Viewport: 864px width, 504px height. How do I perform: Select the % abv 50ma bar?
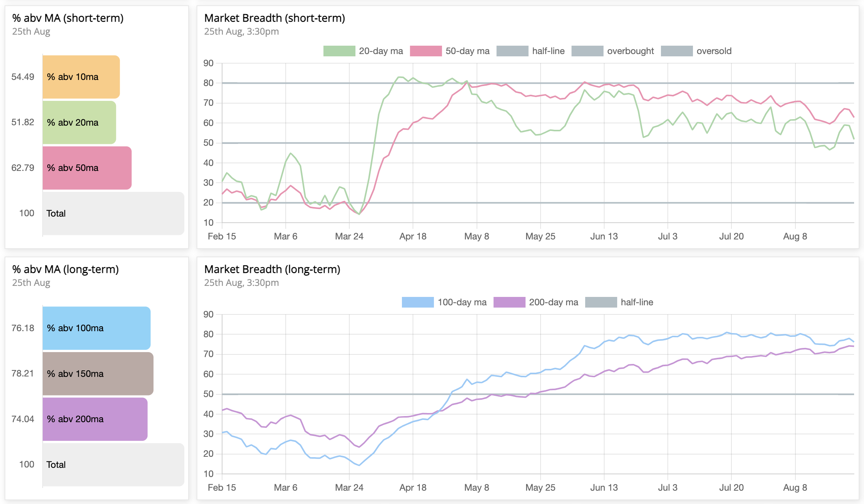click(x=87, y=168)
